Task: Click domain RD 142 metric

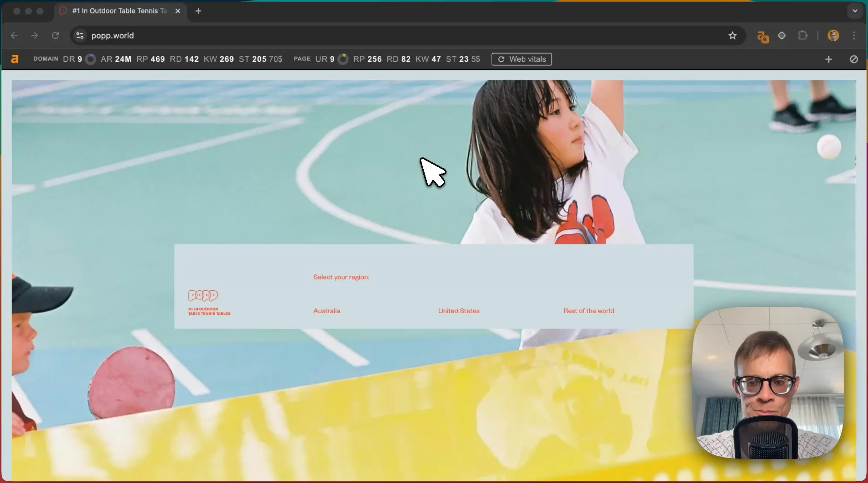Action: coord(184,59)
